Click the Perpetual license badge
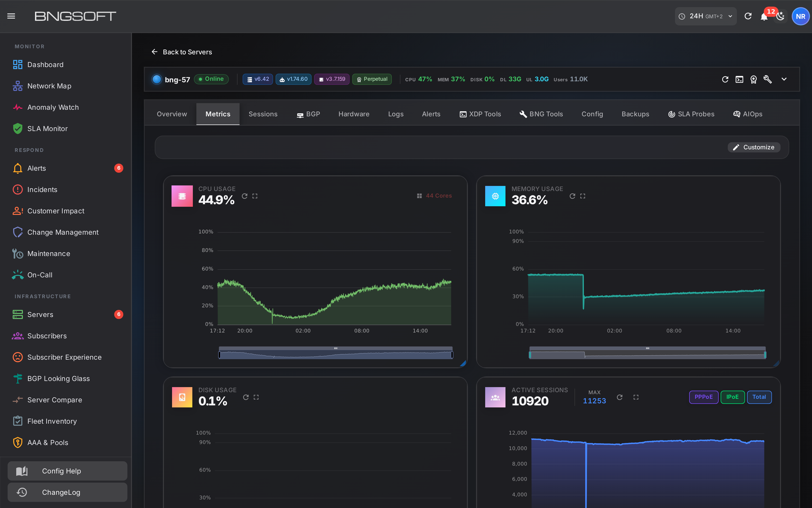Screen dimensions: 812x508 tap(372, 79)
